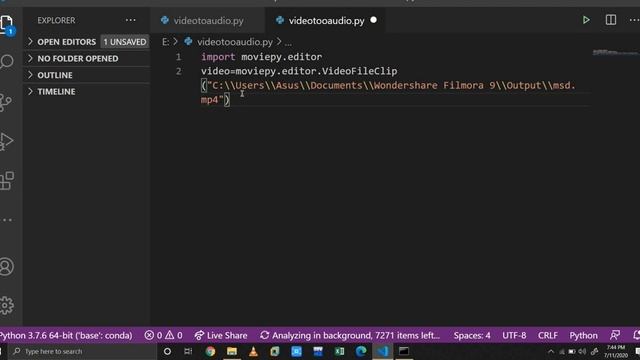Start Live Share session
Viewport: 640px width, 360px height.
pyautogui.click(x=221, y=335)
